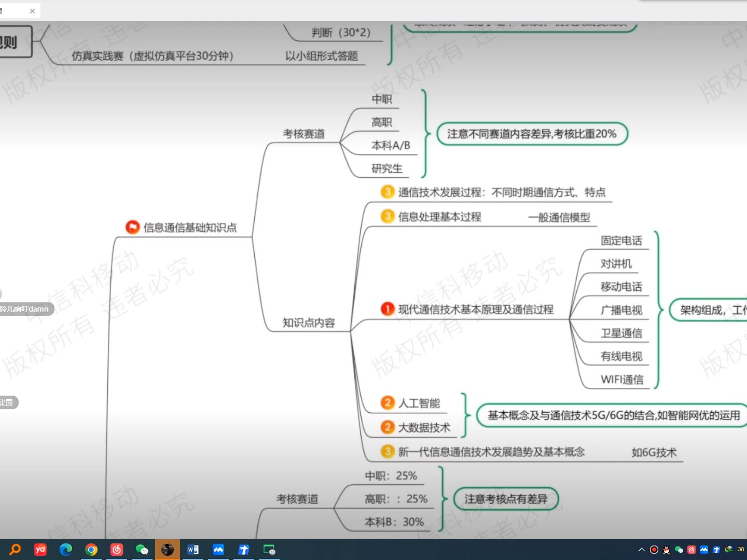Select the 高职 leaf node
This screenshot has height=560, width=747.
click(x=382, y=122)
